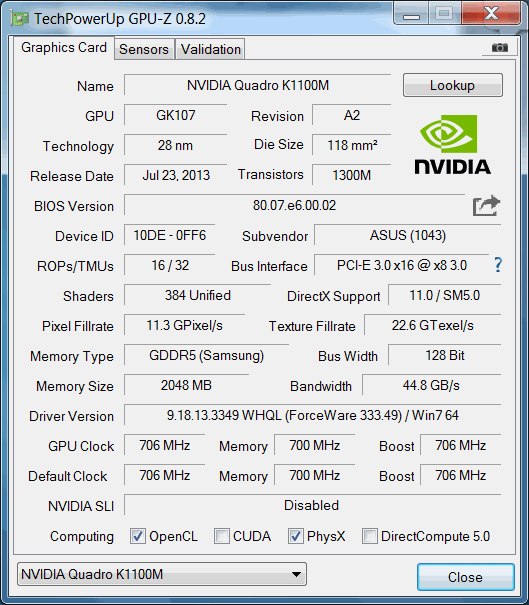This screenshot has height=605, width=529.
Task: Click the NVIDIA logo image
Action: point(452,145)
